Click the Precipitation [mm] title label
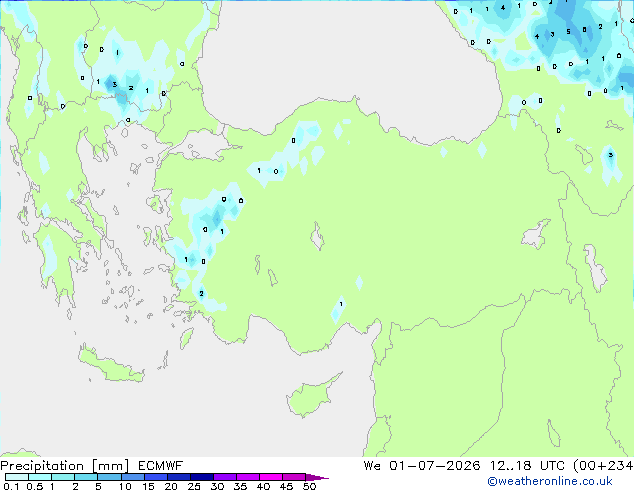This screenshot has width=634, height=490. point(65,466)
